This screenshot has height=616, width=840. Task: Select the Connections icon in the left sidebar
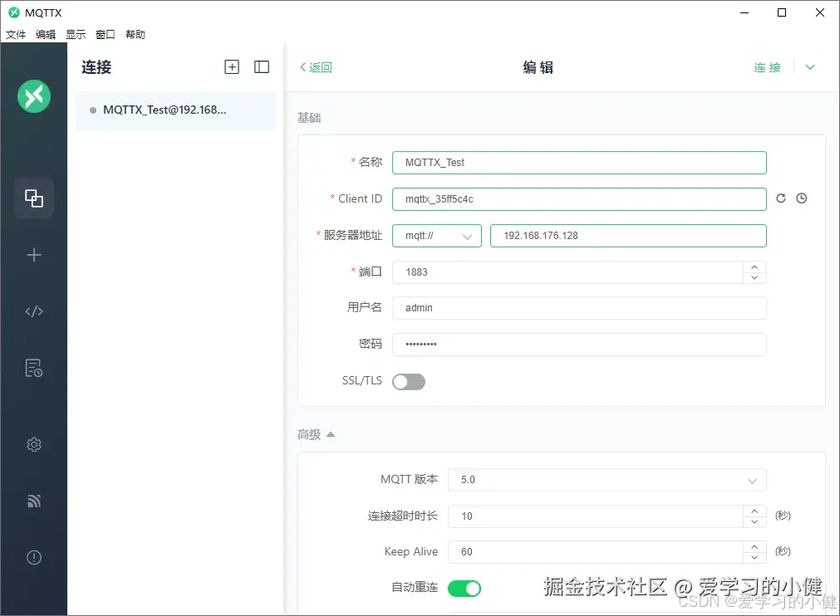click(x=33, y=198)
